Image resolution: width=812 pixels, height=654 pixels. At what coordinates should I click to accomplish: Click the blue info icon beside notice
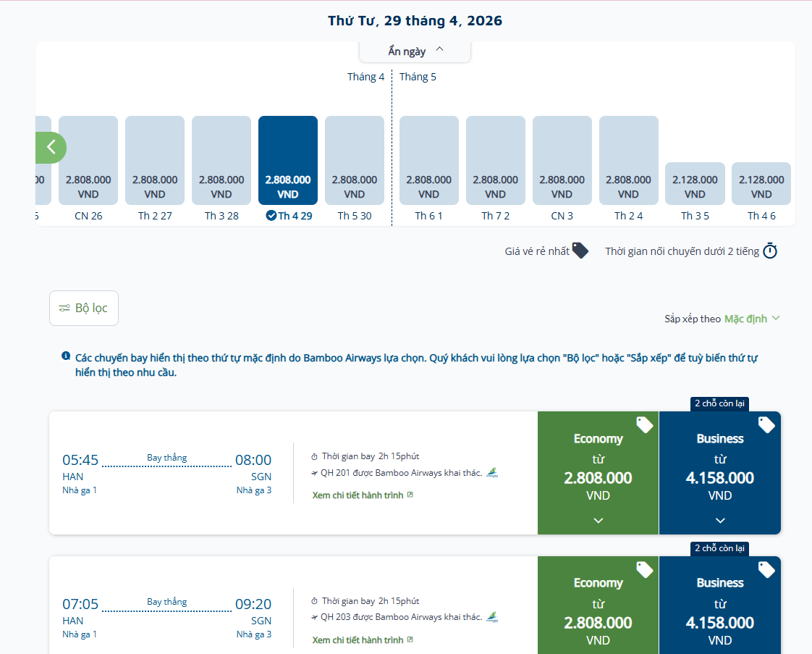[66, 356]
